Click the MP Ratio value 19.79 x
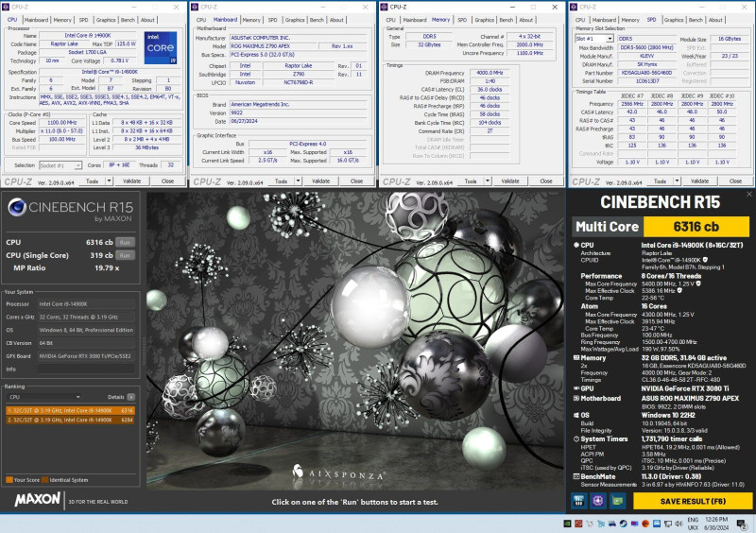The width and height of the screenshot is (756, 533). (107, 267)
